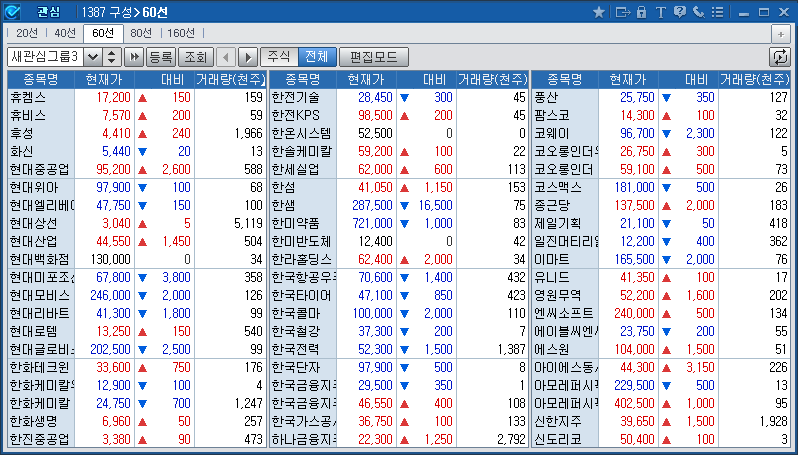
Task: Click the auto-rotate refresh icon button
Action: click(779, 56)
